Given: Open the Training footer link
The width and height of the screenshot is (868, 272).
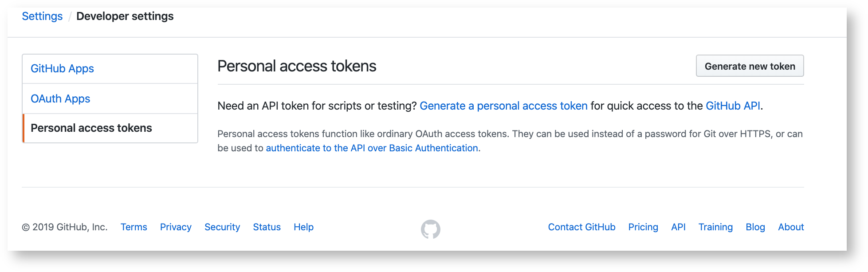Looking at the screenshot, I should 715,227.
